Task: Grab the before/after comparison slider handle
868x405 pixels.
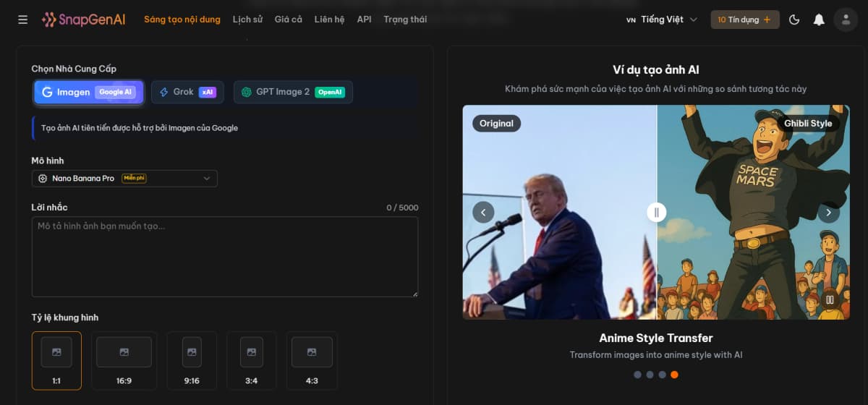Action: [656, 212]
